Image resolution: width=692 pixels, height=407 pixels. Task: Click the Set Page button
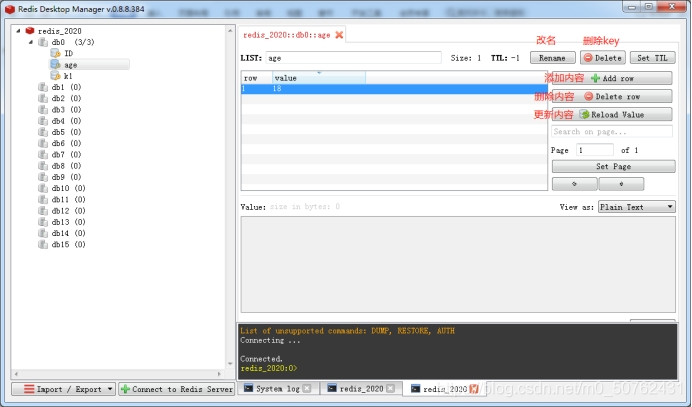pos(613,166)
